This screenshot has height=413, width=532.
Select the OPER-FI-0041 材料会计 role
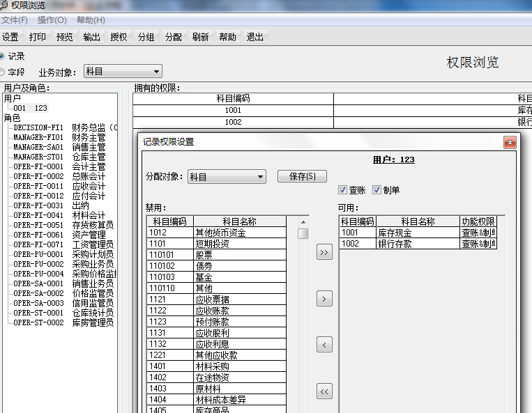59,215
